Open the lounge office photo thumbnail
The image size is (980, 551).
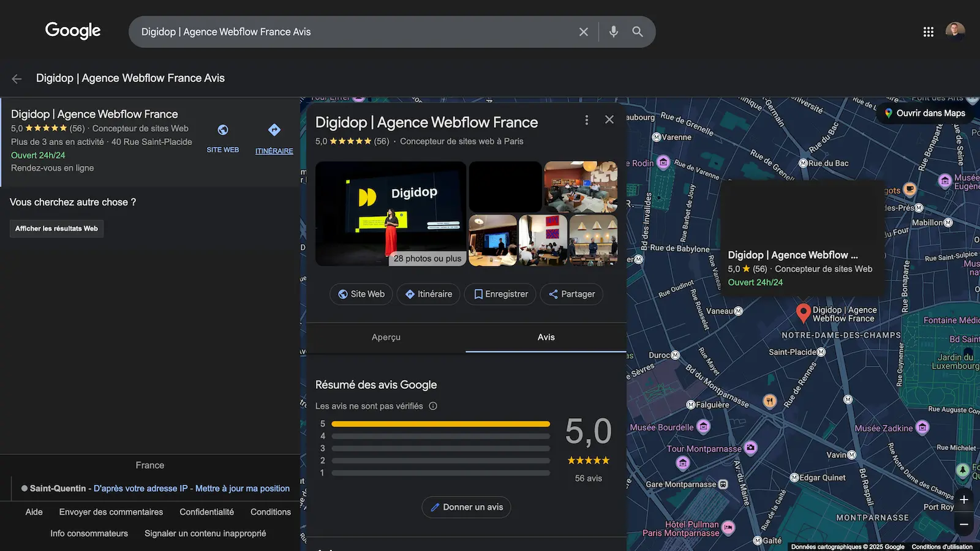coord(581,187)
